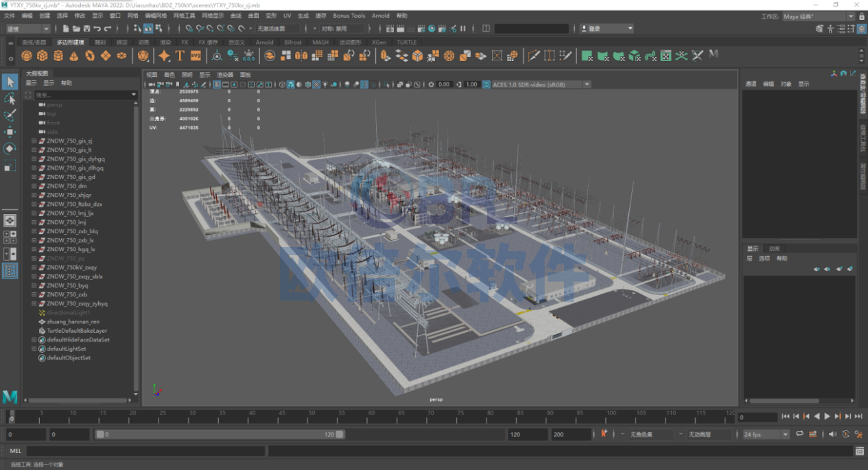Click the MEL command input field
The image size is (868, 470).
pyautogui.click(x=145, y=451)
